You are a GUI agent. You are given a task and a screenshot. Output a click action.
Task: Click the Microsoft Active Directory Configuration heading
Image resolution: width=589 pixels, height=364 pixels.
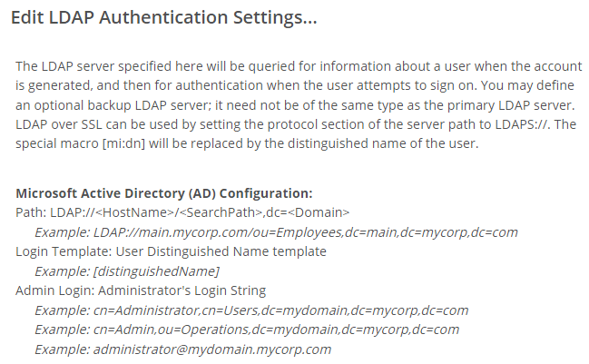coord(164,193)
